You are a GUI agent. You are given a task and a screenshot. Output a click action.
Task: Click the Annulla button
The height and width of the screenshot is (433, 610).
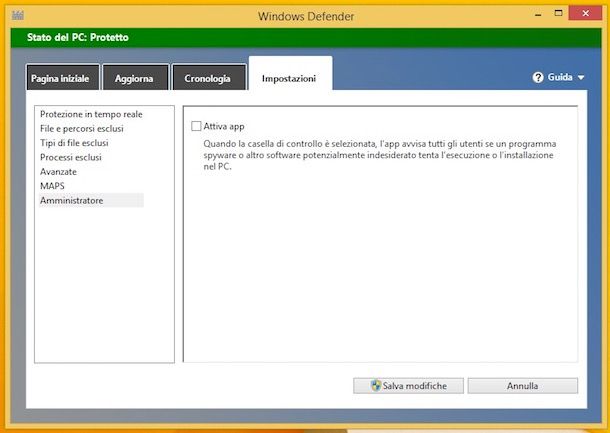(522, 386)
